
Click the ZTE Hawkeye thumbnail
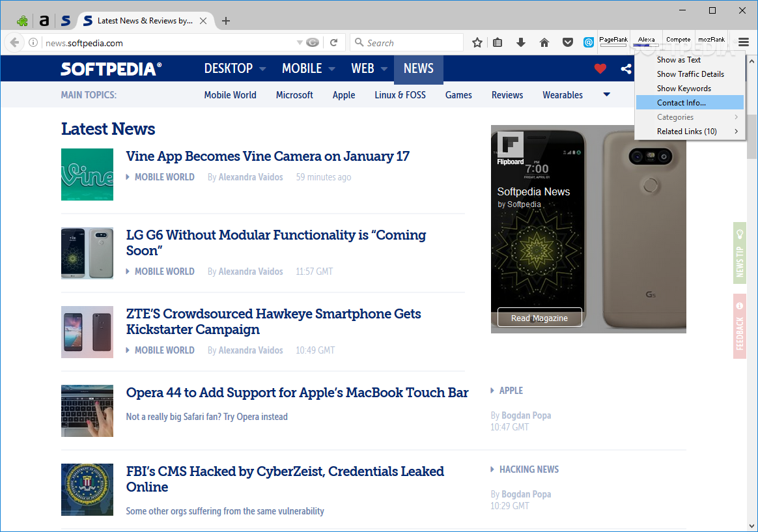tap(87, 332)
